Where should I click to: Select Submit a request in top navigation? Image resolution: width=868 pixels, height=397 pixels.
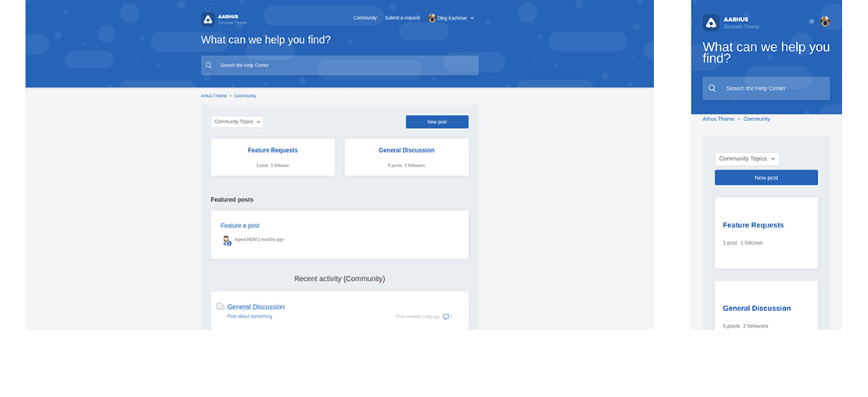(402, 18)
